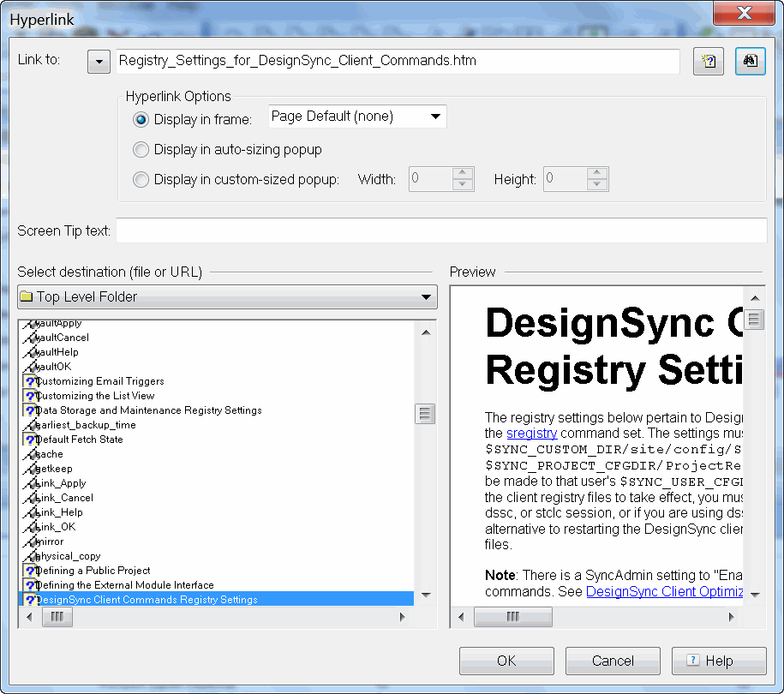The image size is (784, 694).
Task: Confirm with the OK button
Action: [x=506, y=661]
